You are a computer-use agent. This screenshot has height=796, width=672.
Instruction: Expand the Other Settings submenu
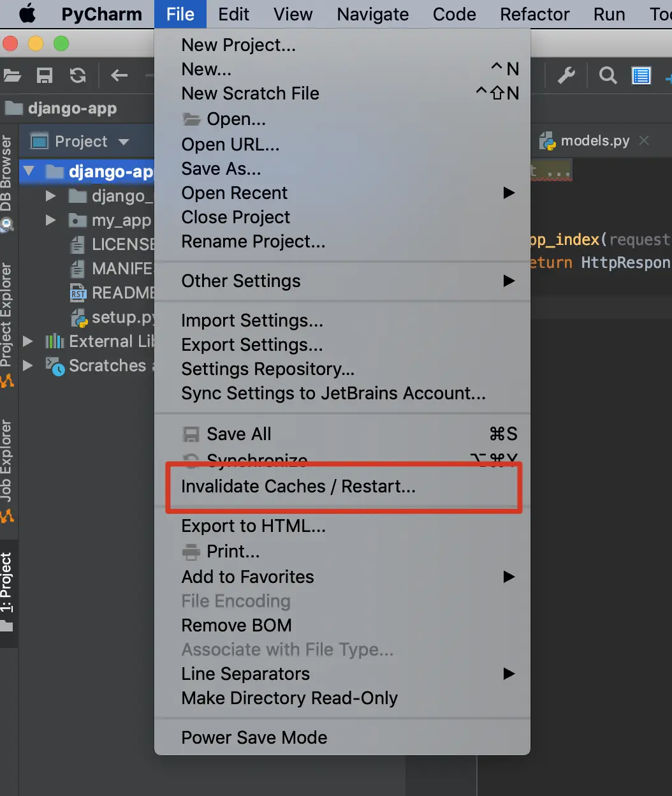pos(342,281)
